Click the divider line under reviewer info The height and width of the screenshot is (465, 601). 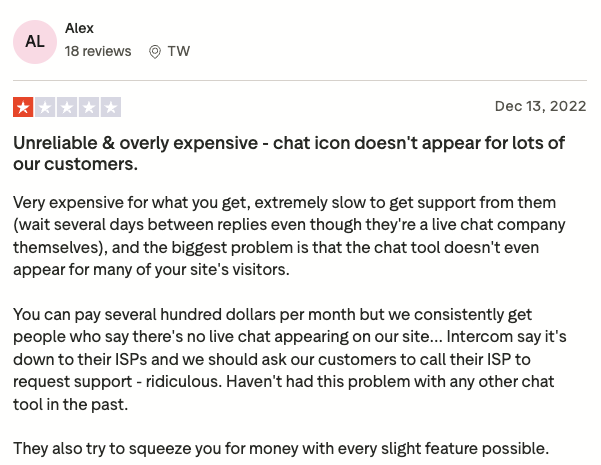[x=300, y=81]
